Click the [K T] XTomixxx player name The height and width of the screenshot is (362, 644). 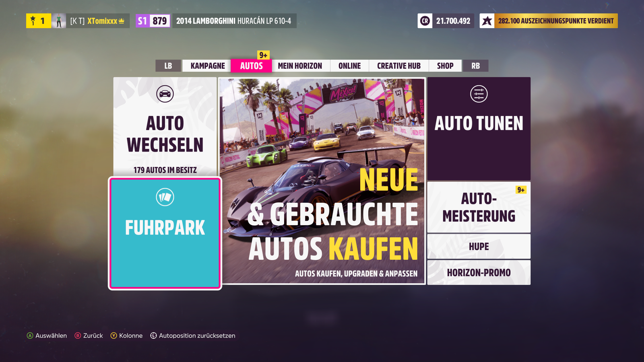click(x=93, y=21)
